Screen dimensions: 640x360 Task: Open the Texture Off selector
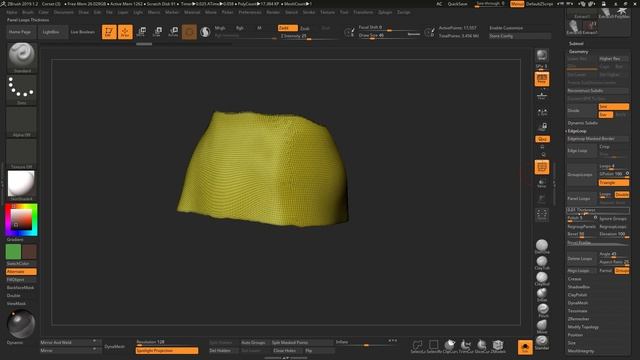click(22, 154)
